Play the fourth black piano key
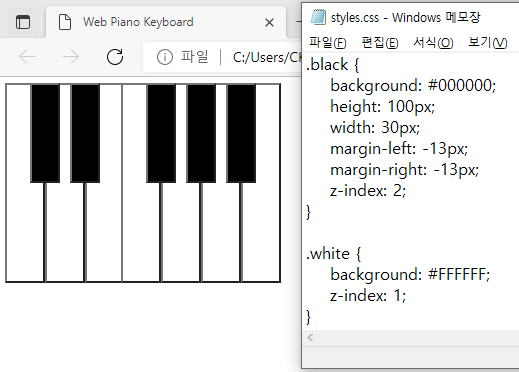Screen dimensions: 519x372 coord(201,133)
